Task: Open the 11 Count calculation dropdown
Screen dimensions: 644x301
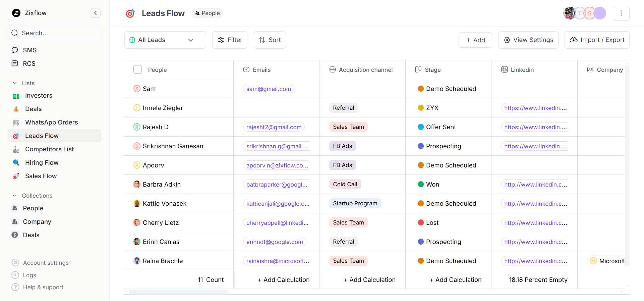Action: coord(211,280)
